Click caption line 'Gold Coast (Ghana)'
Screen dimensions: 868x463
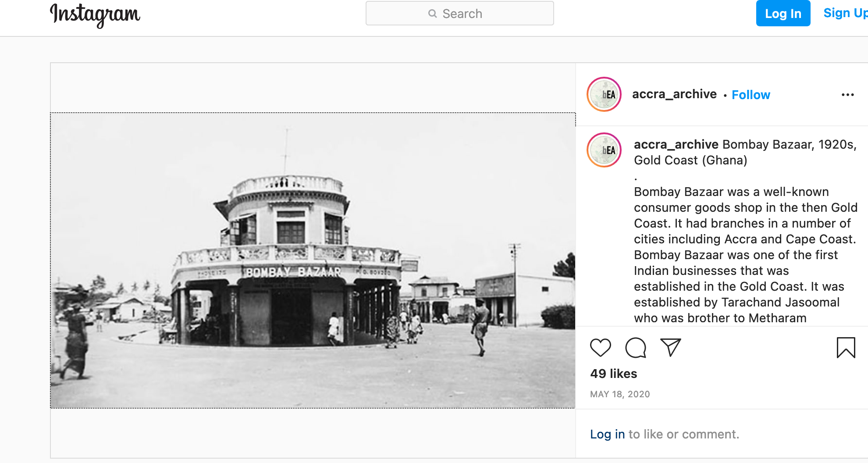coord(690,160)
